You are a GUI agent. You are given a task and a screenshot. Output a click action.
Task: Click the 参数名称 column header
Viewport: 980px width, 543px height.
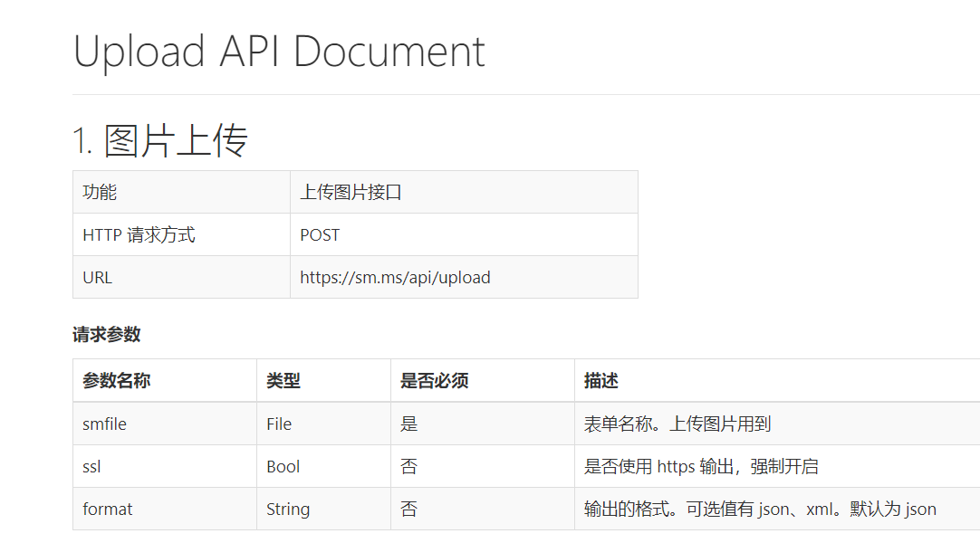coord(114,380)
